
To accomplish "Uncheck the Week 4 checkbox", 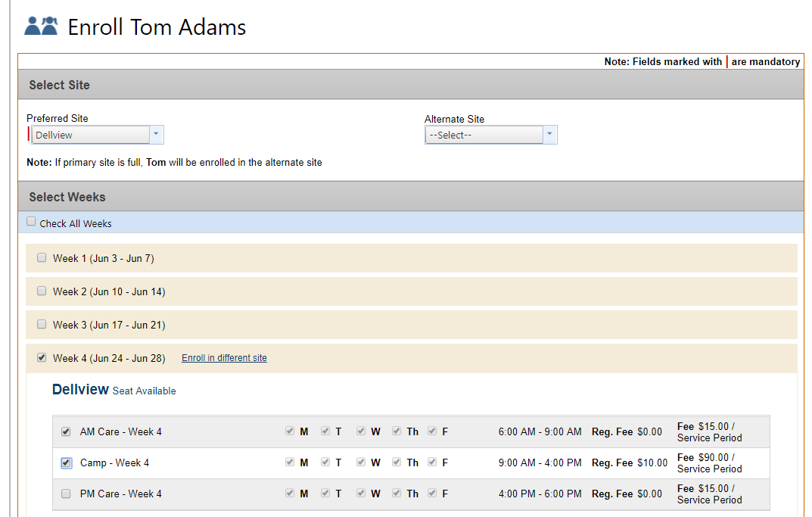I will point(42,357).
